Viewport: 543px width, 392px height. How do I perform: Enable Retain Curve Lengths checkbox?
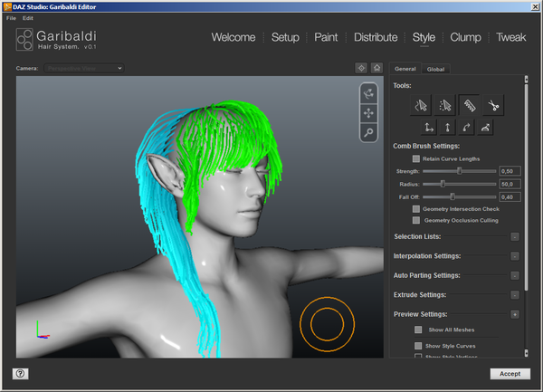pyautogui.click(x=416, y=158)
